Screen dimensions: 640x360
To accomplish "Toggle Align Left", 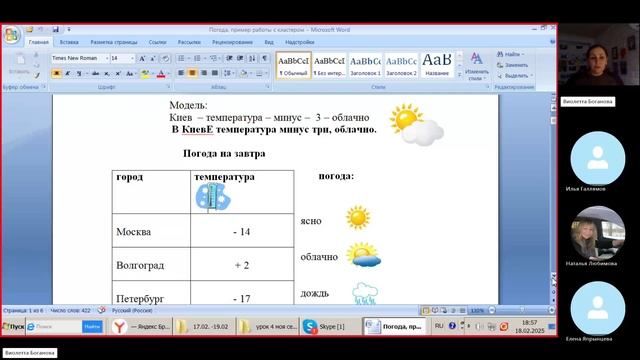I will [x=181, y=73].
